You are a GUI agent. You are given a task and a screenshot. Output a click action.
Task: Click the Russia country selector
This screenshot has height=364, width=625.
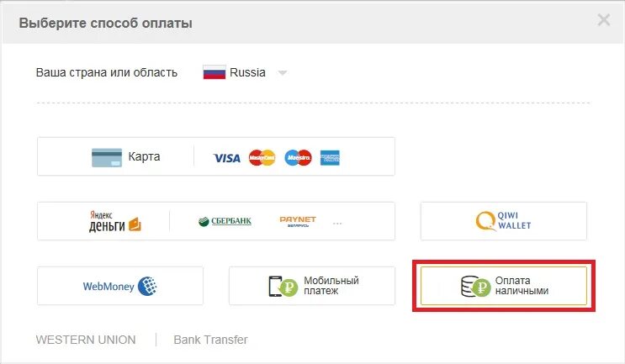pos(245,72)
